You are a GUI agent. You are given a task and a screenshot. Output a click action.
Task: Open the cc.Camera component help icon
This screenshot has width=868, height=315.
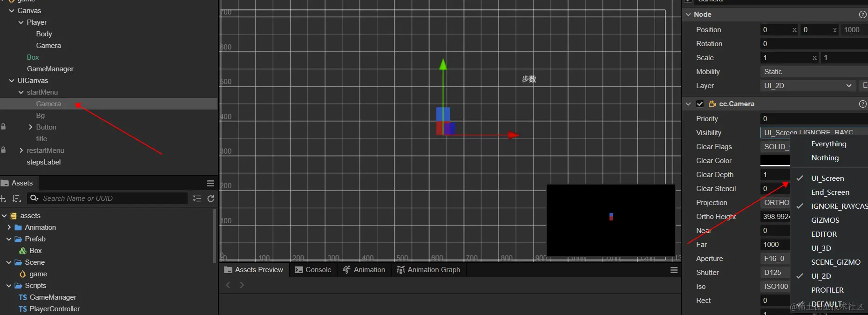tap(862, 104)
